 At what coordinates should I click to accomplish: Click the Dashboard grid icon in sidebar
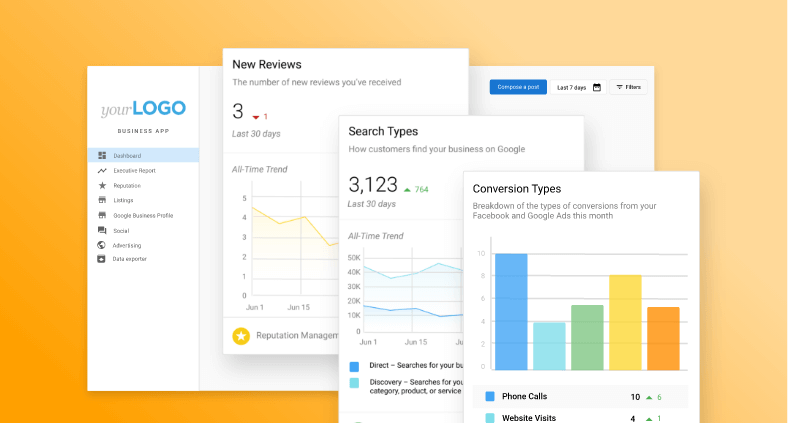(102, 156)
